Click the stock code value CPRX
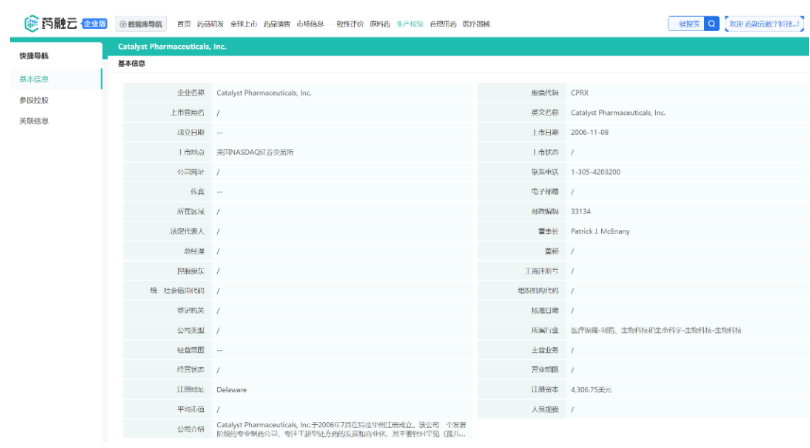810x448 pixels. click(580, 93)
